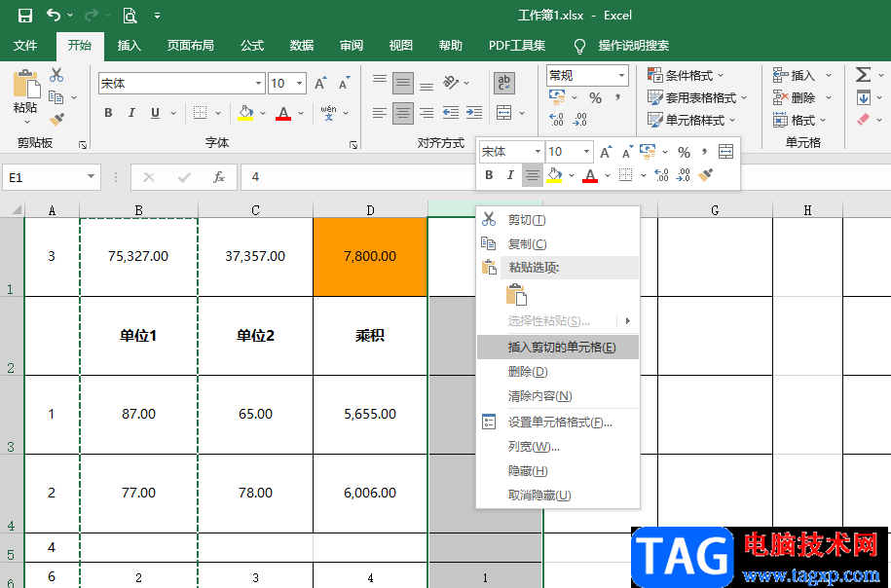
Task: Apply comma style in ribbon number group
Action: coord(617,97)
